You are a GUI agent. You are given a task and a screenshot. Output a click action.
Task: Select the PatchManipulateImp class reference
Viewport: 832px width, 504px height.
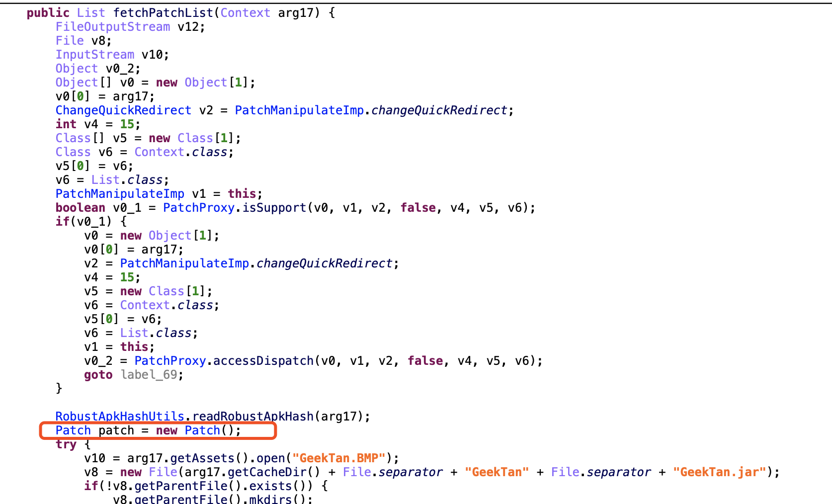[x=298, y=110]
